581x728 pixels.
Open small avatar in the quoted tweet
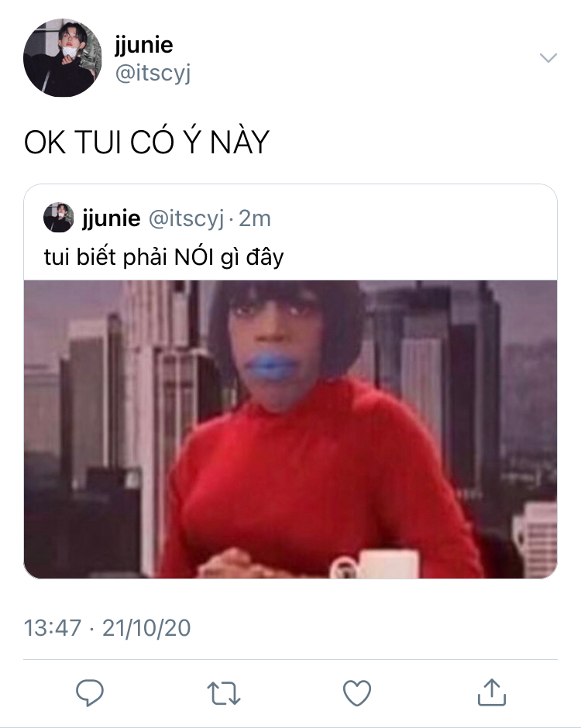[59, 218]
